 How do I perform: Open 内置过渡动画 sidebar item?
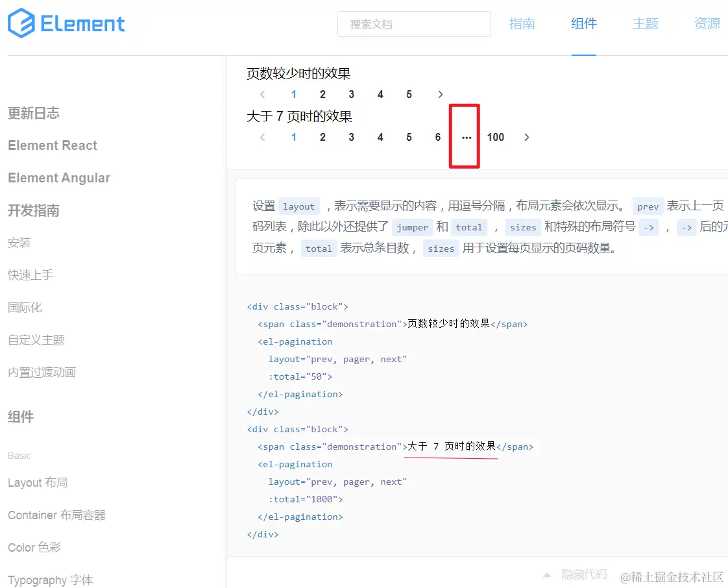tap(42, 373)
